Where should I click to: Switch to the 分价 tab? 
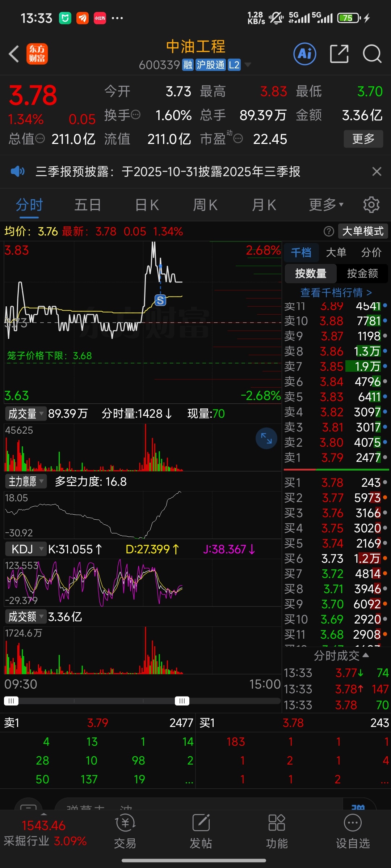click(371, 252)
